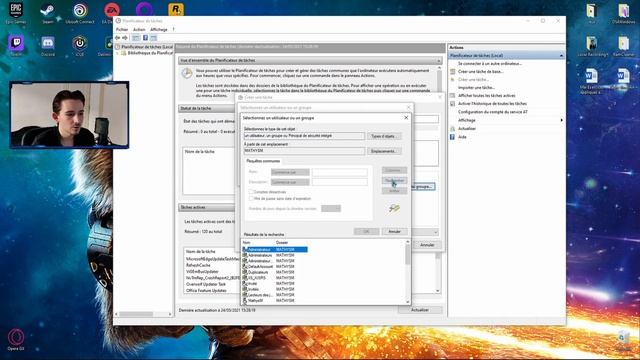
Task: Open the iCUE desktop icon
Action: point(80,44)
